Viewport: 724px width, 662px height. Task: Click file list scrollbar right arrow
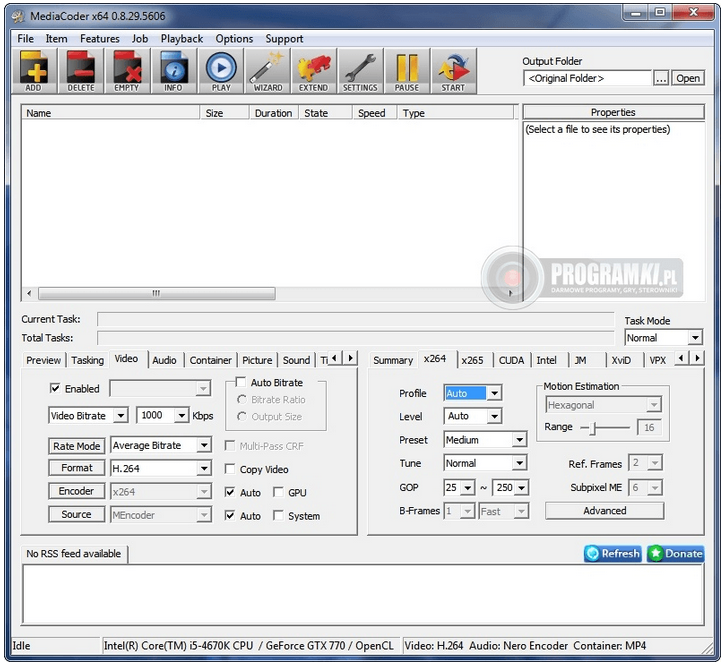coord(510,293)
